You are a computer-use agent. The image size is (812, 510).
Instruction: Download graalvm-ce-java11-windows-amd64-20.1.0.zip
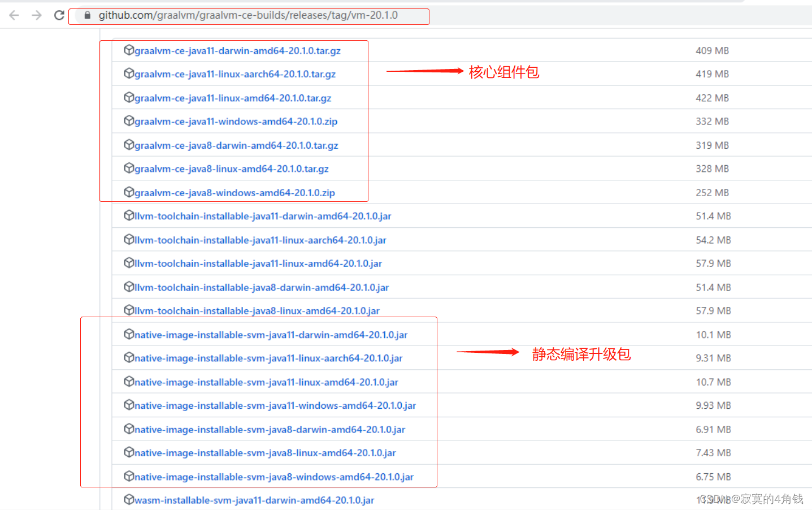point(236,122)
